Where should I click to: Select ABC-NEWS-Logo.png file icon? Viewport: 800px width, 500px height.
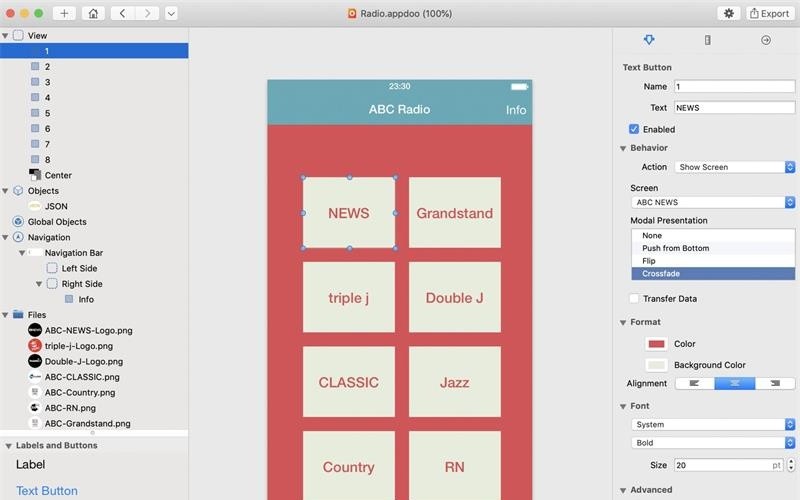tap(35, 330)
